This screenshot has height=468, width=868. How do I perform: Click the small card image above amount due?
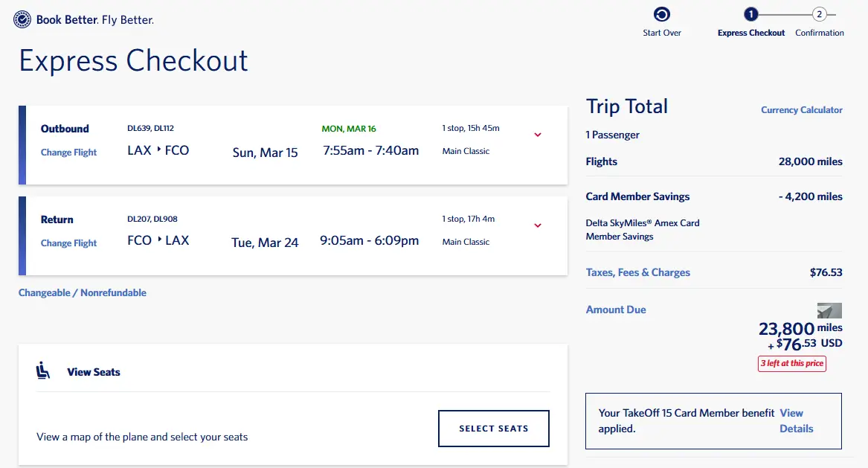pos(829,310)
